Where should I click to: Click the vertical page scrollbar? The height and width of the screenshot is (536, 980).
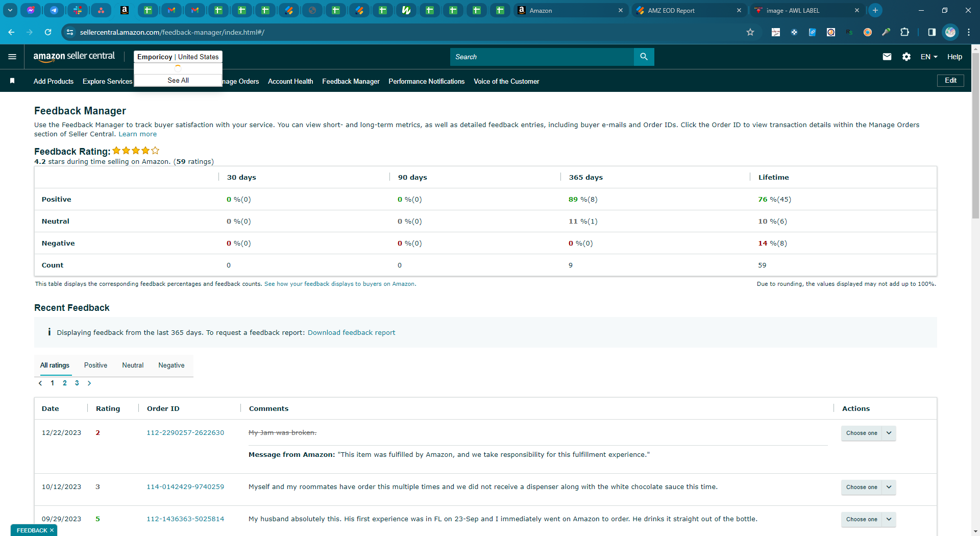coord(975,135)
